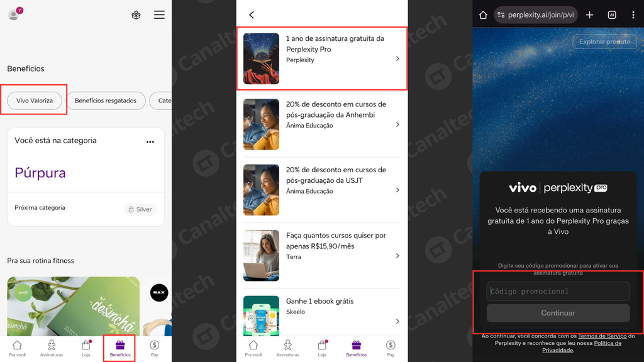644x362 pixels.
Task: Tap the locked Silver category badge
Action: click(140, 209)
